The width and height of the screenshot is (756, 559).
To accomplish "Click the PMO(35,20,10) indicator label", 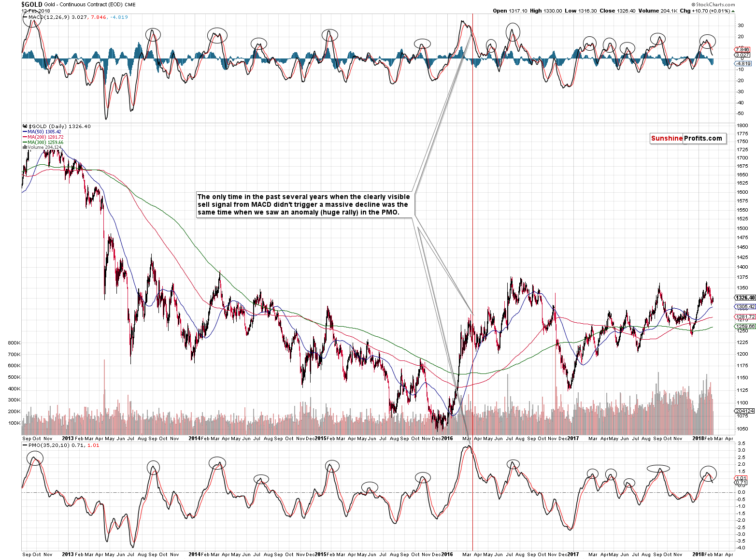I will coord(49,445).
